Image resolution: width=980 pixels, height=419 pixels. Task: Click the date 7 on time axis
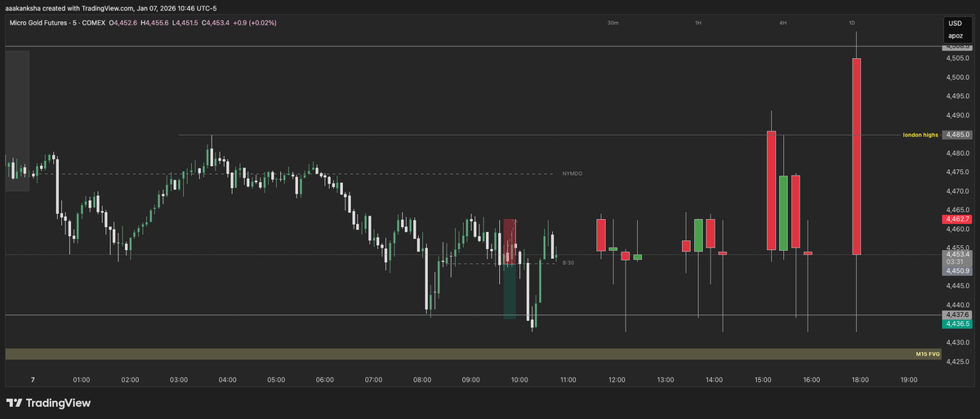pyautogui.click(x=33, y=380)
